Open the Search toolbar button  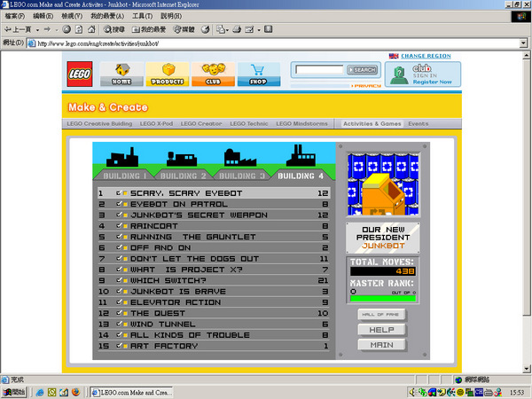(x=114, y=29)
